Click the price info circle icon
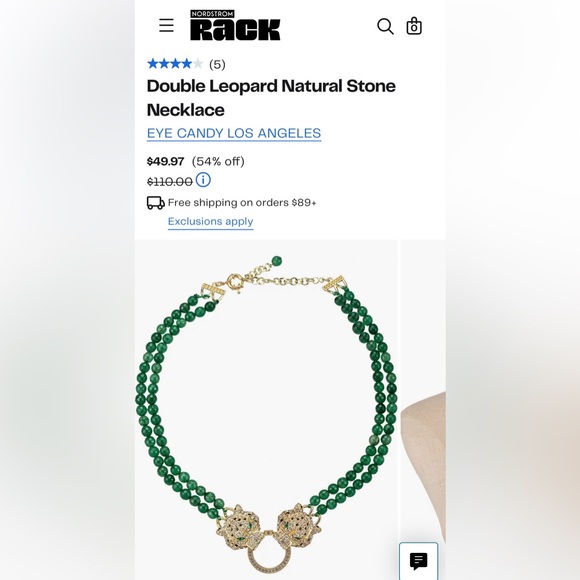The width and height of the screenshot is (580, 580). pos(203,180)
